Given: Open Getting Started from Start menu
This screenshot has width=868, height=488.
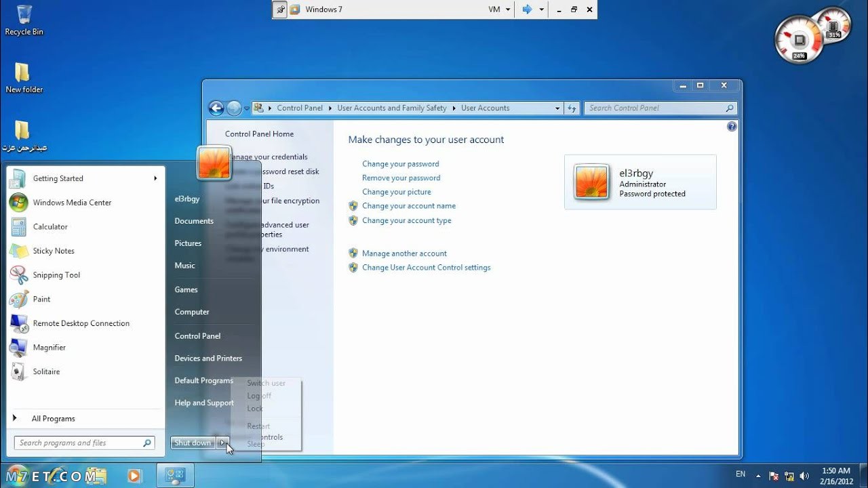Looking at the screenshot, I should coord(85,178).
